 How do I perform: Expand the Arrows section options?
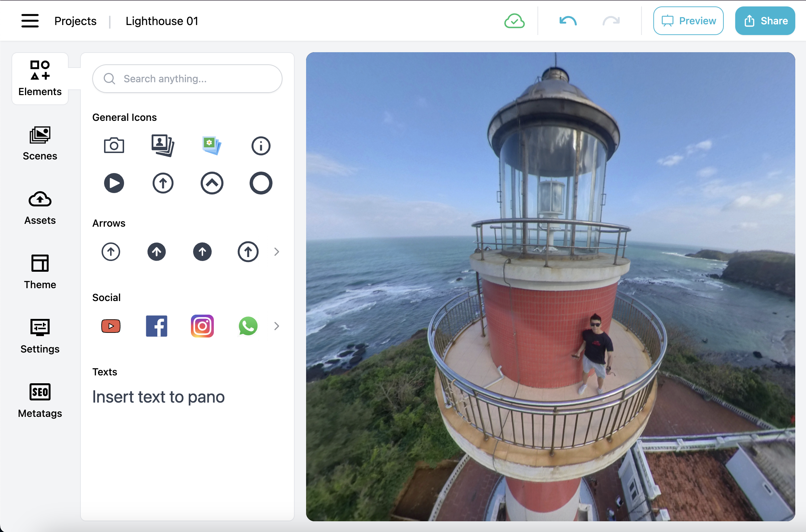tap(276, 251)
